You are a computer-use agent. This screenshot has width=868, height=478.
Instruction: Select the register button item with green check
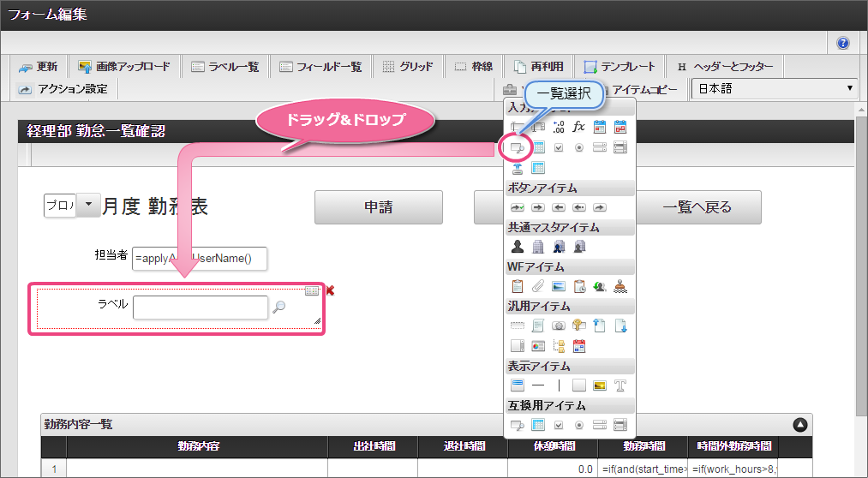tap(517, 207)
